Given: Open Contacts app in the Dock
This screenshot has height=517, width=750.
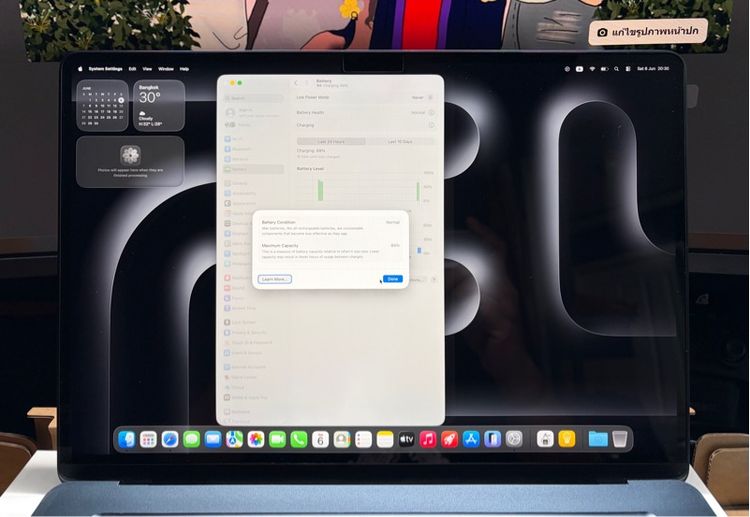Looking at the screenshot, I should pyautogui.click(x=342, y=439).
